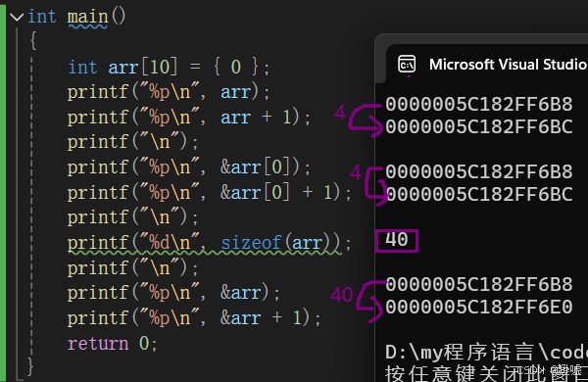Click console address ending 'FF6E0'
This screenshot has width=588, height=382.
pos(479,307)
